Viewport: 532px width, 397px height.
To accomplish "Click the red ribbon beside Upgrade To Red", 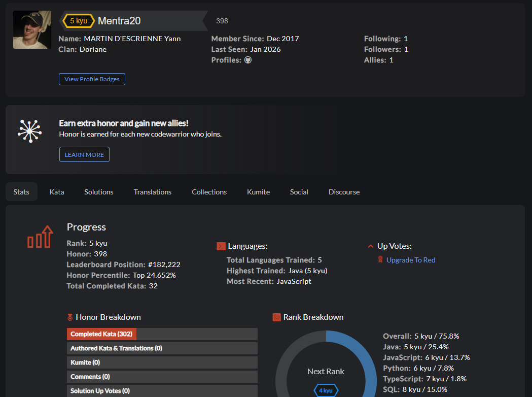I will [380, 260].
